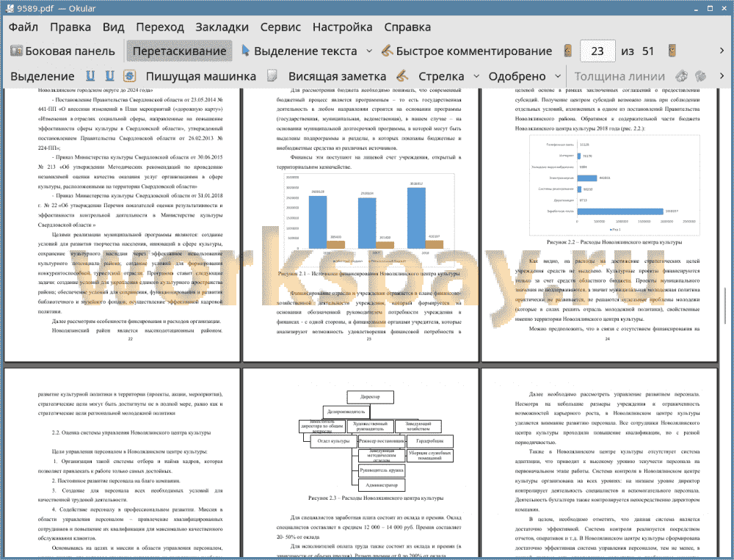Image resolution: width=734 pixels, height=560 pixels.
Task: Click the Okular application icon in title bar
Action: [10, 8]
